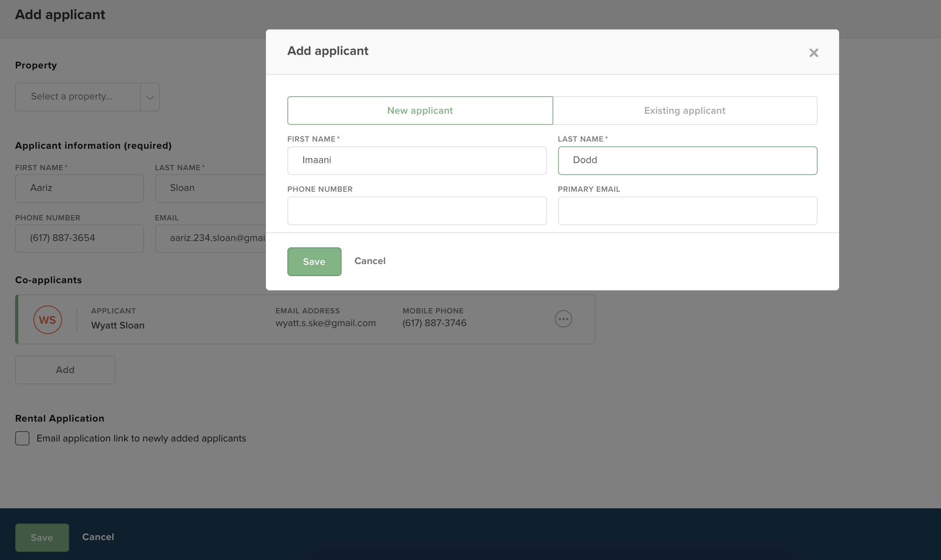Image resolution: width=941 pixels, height=560 pixels.
Task: Click the Add applicant dialog title
Action: pos(328,51)
